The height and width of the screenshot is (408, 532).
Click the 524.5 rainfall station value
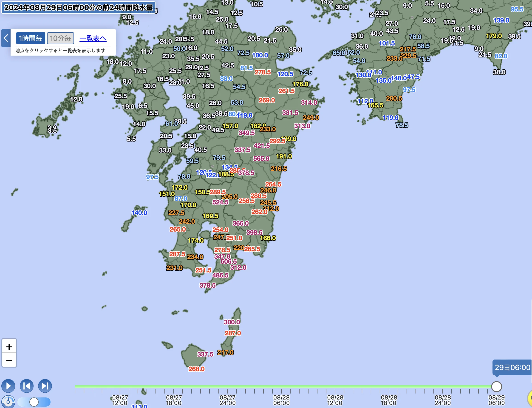[220, 202]
